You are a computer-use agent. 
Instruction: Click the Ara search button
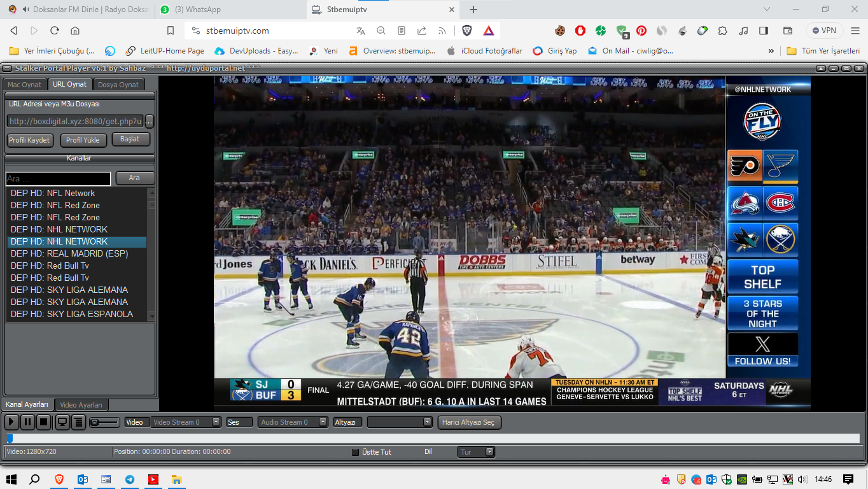134,178
